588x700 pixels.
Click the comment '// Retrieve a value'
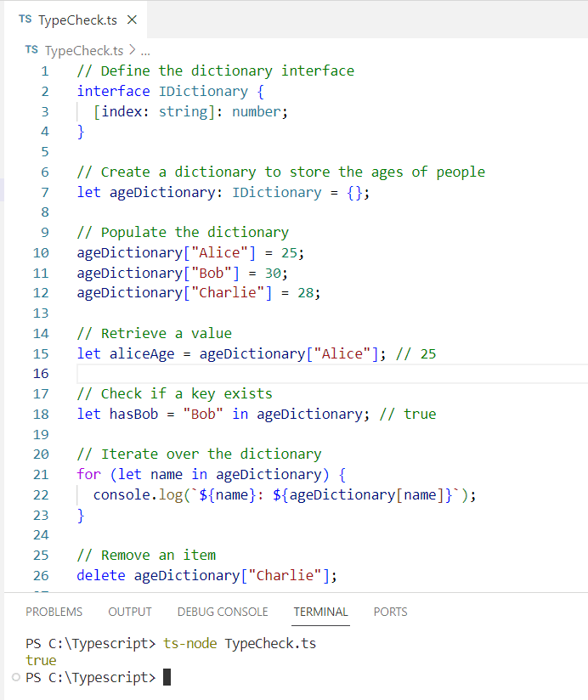155,334
